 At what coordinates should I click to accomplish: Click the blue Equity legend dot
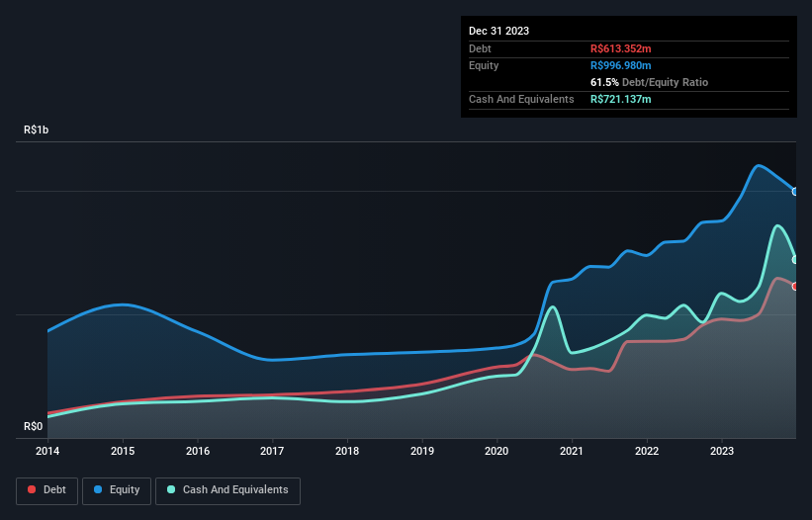(98, 489)
